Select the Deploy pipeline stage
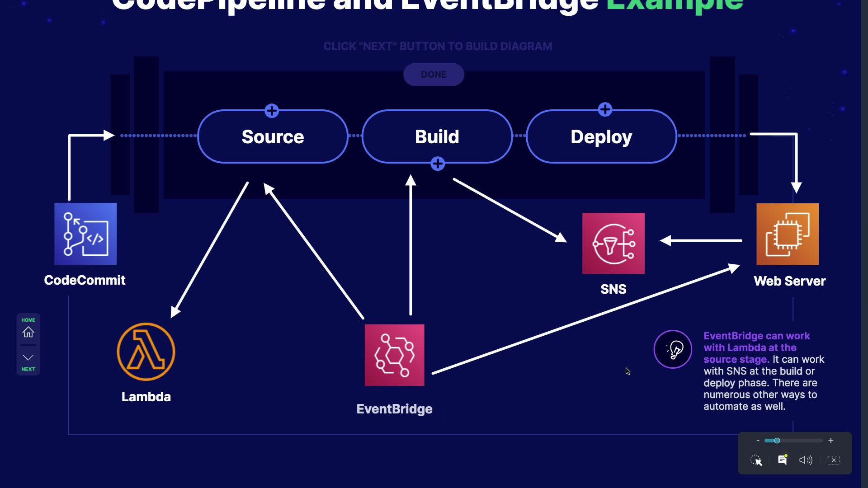Screen dimensions: 868x488 [x=601, y=136]
